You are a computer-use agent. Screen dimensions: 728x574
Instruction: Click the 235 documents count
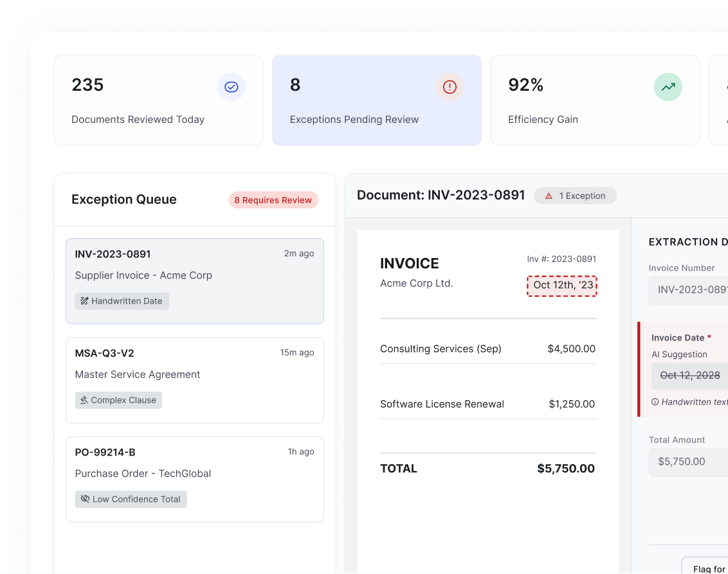(87, 85)
